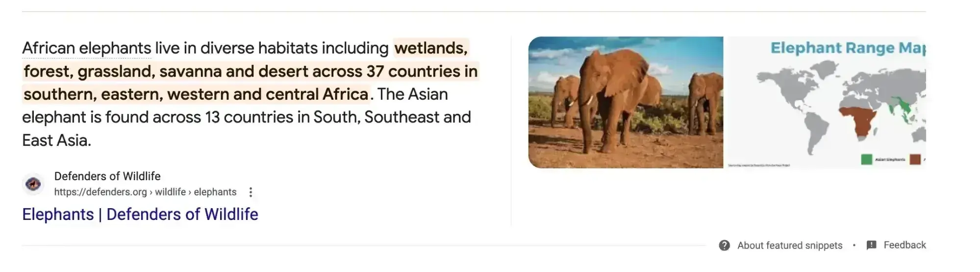
Task: Click the question mark help icon
Action: [724, 245]
